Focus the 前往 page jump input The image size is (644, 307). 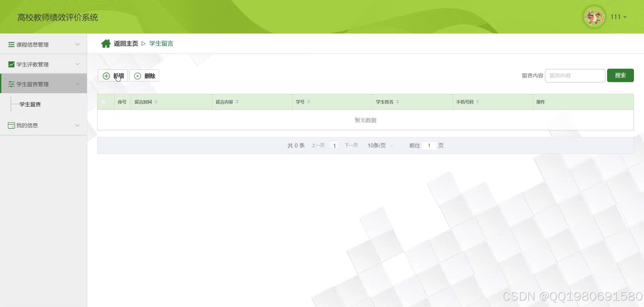point(429,145)
